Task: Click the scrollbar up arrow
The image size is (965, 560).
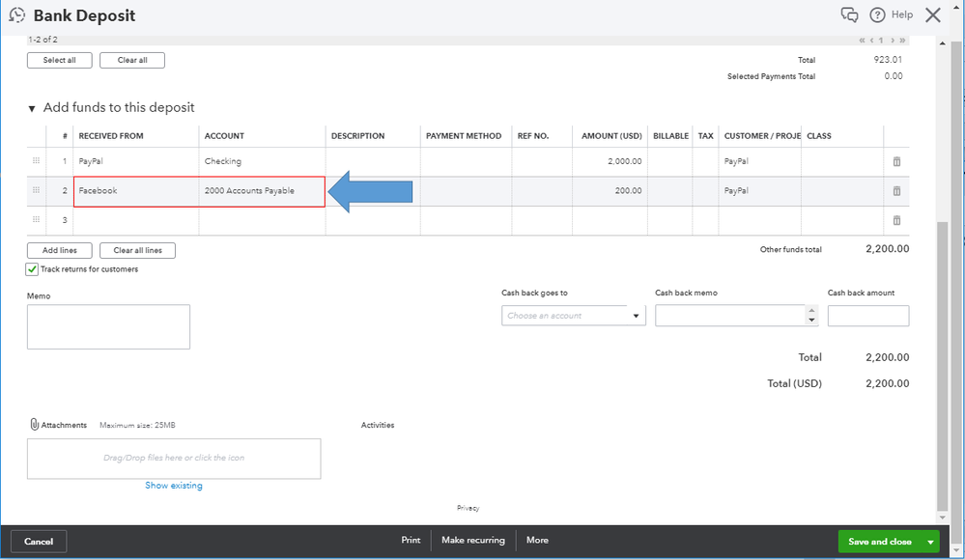Action: tap(942, 43)
